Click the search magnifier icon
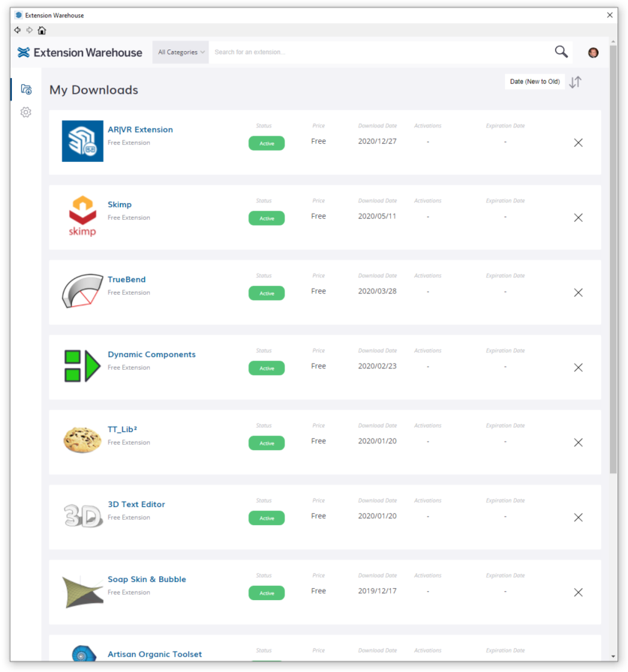This screenshot has height=672, width=628. 560,52
